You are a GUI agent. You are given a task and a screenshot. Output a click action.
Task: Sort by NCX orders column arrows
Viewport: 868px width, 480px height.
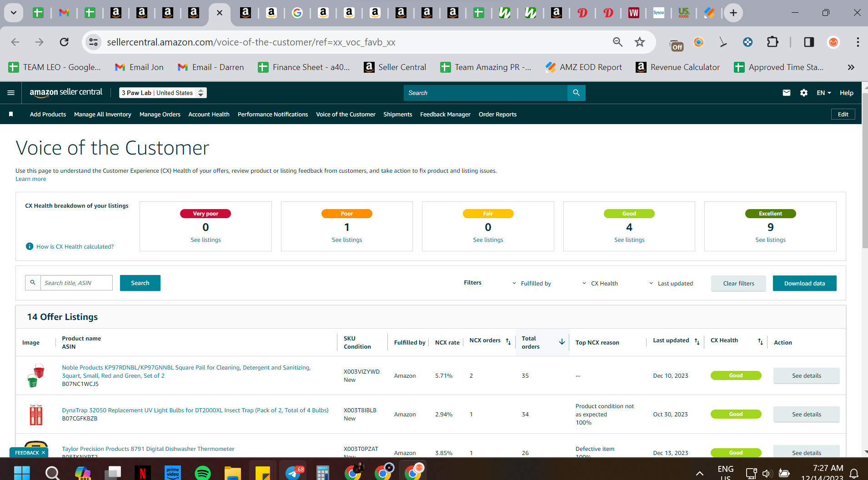(x=508, y=341)
